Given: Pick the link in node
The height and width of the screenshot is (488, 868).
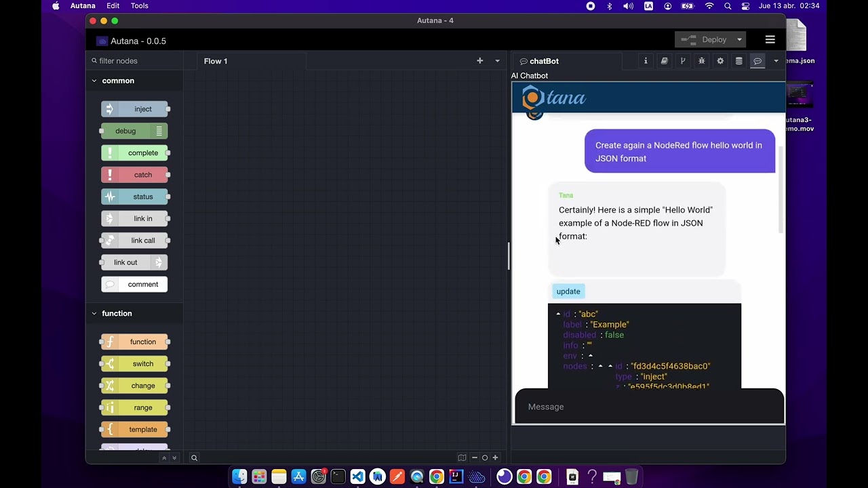Looking at the screenshot, I should click(134, 218).
